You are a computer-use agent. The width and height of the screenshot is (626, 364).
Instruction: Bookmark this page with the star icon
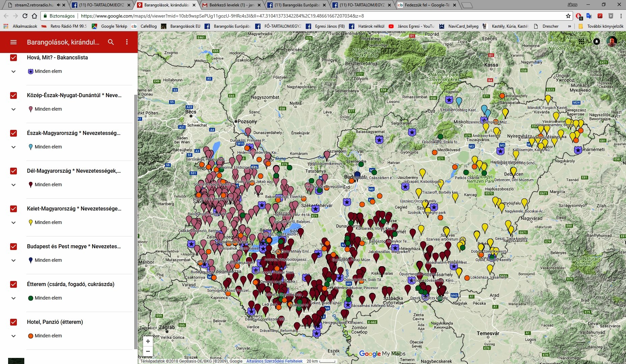click(x=568, y=16)
